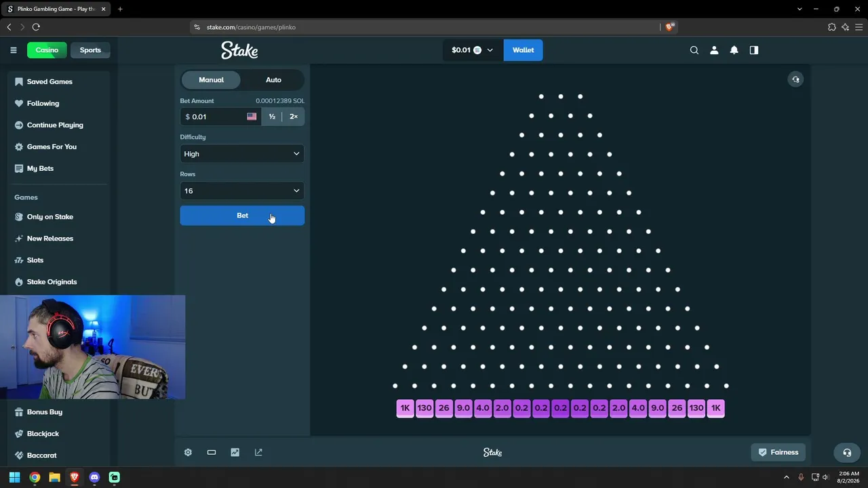Switch to the Casino section
Screen dimensions: 868x488
[47, 50]
